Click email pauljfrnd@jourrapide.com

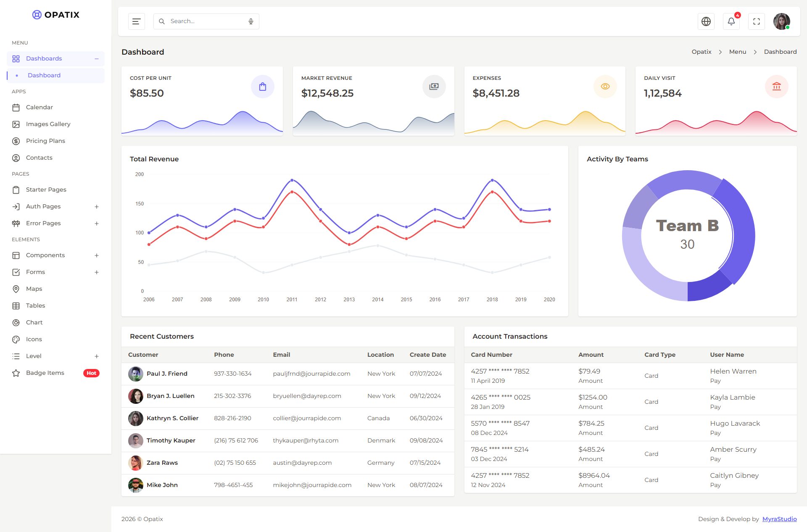[311, 374]
